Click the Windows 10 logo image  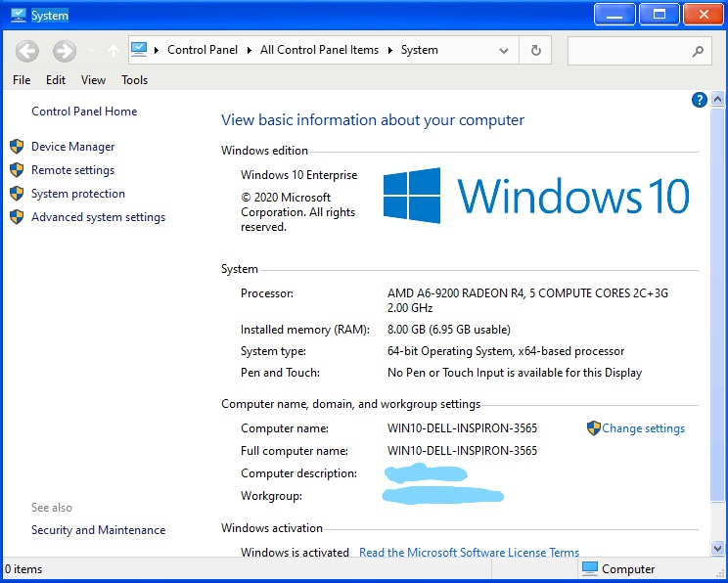click(x=536, y=196)
